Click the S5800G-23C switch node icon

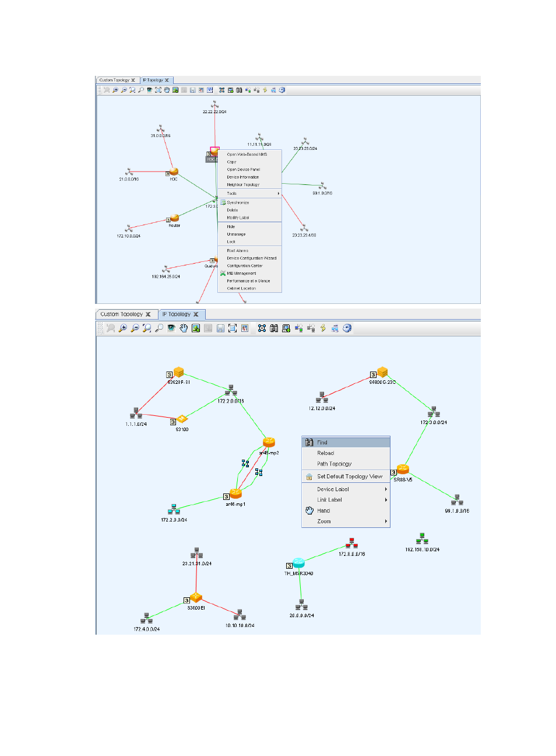point(382,372)
